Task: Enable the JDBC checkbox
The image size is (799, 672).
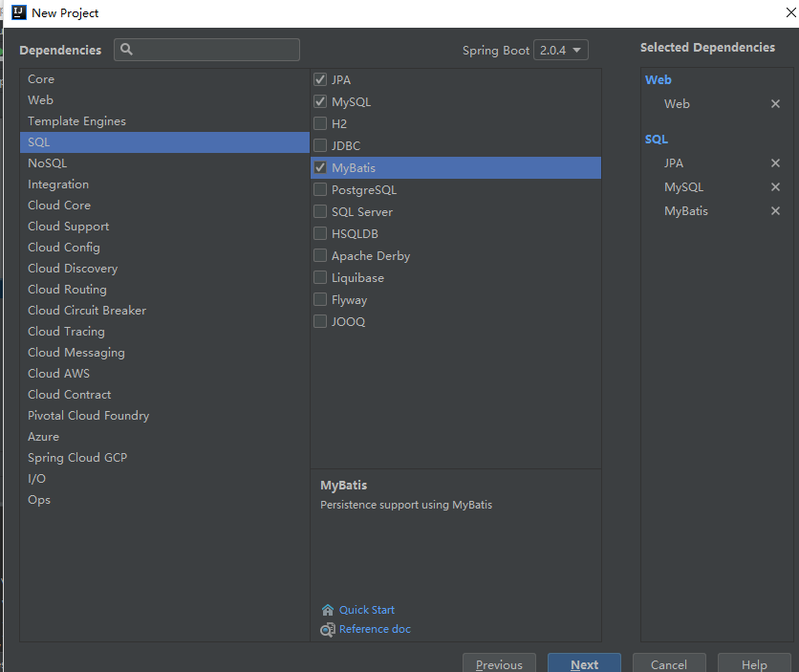Action: [x=320, y=145]
